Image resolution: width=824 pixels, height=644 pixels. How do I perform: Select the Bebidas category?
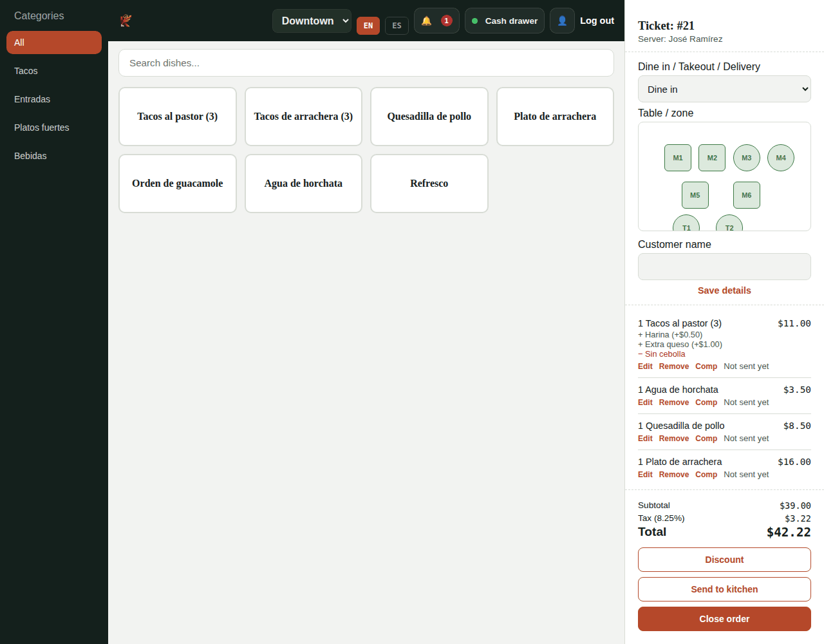(x=54, y=156)
